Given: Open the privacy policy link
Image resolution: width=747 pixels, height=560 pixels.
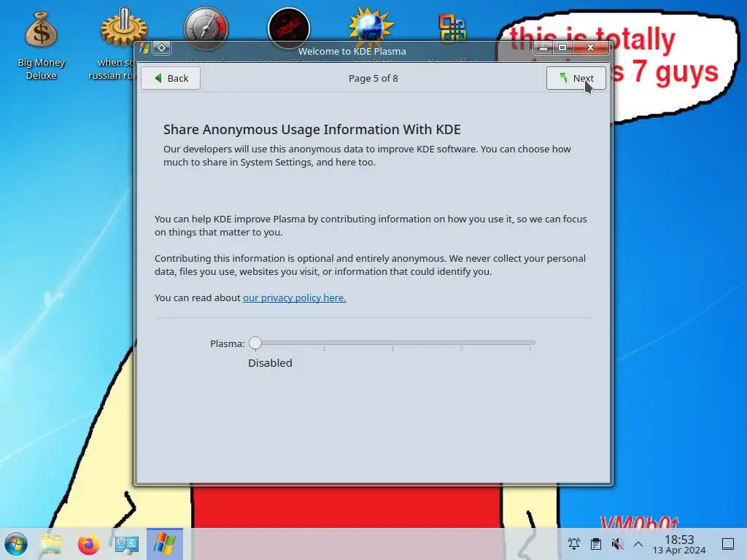Looking at the screenshot, I should 295,297.
